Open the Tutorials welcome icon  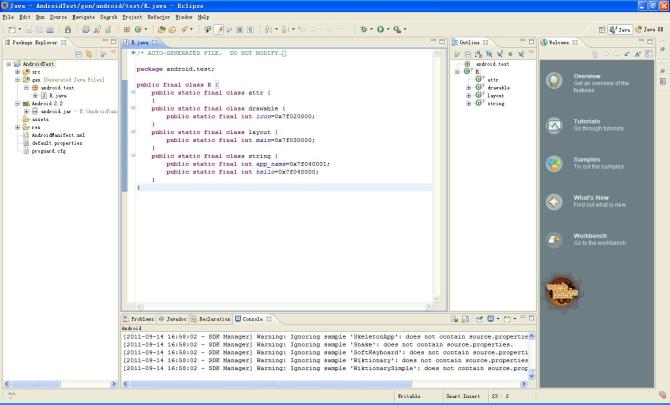(x=553, y=123)
